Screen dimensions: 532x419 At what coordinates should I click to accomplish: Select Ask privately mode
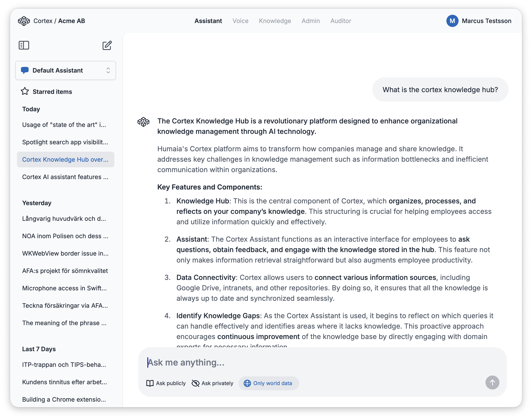(212, 383)
